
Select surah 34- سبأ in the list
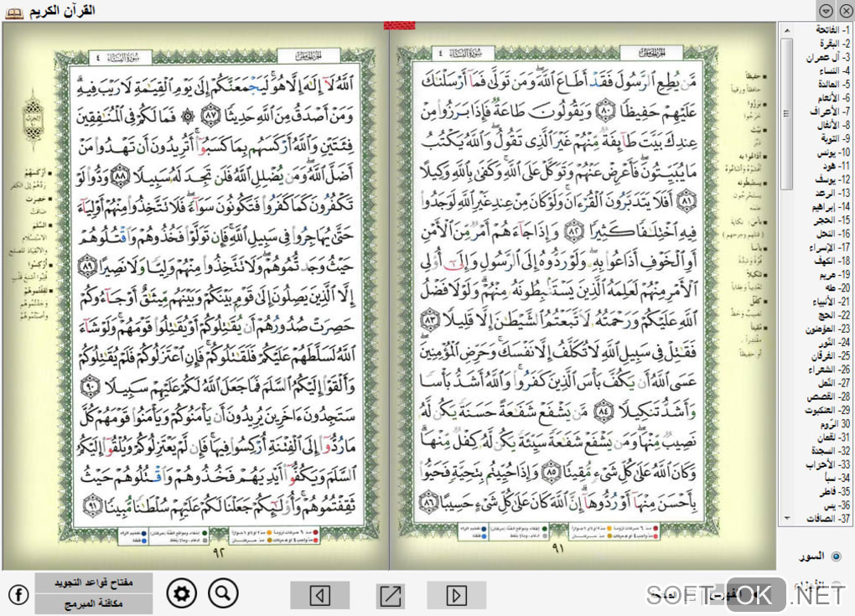pos(837,478)
